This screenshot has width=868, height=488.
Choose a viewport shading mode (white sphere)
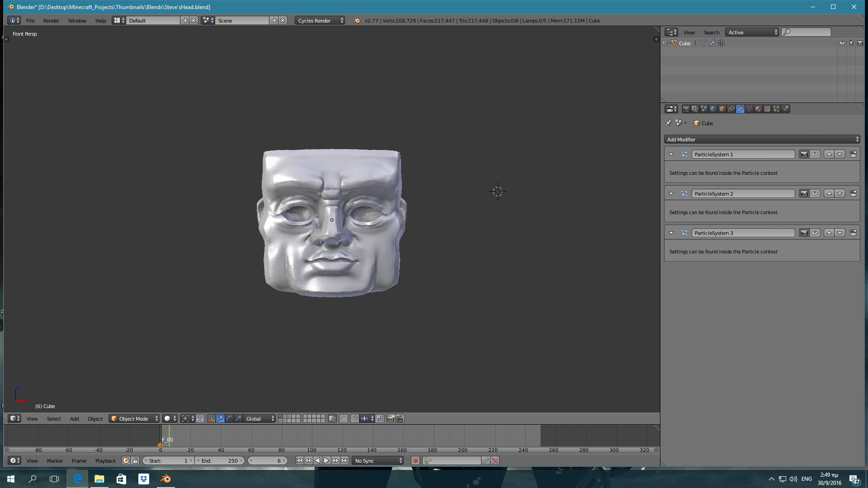(168, 418)
